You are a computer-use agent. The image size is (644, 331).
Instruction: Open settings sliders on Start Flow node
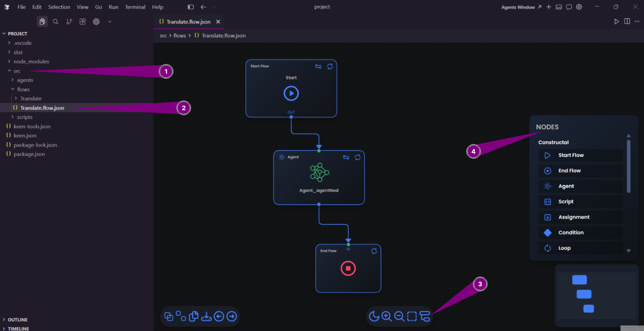pyautogui.click(x=318, y=66)
